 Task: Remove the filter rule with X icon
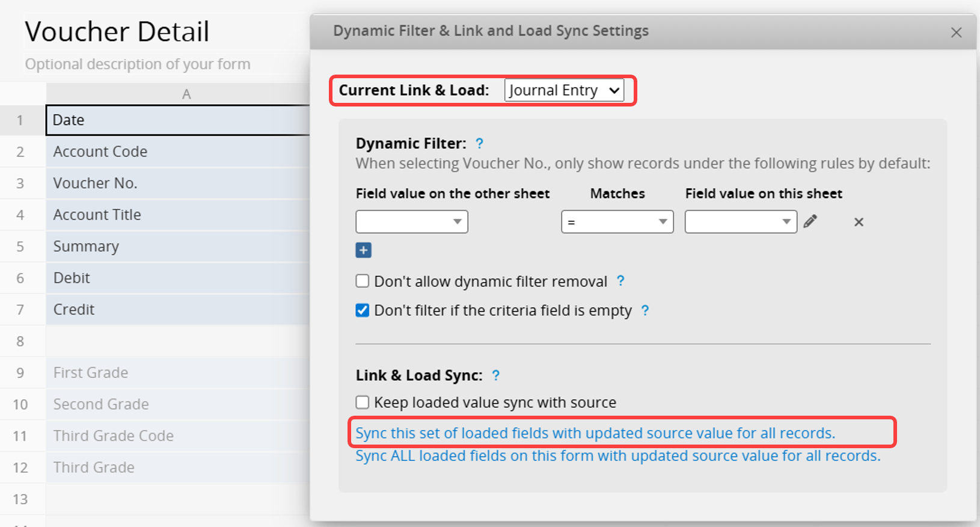(x=859, y=222)
